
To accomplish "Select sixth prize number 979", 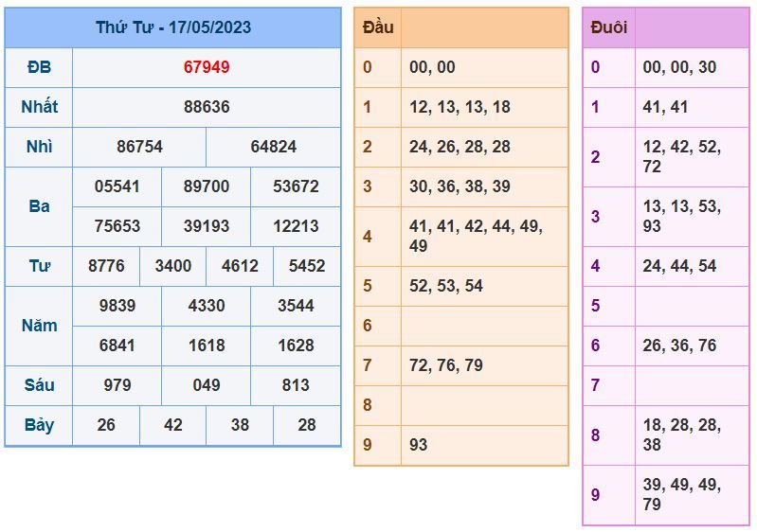I will pyautogui.click(x=117, y=385).
